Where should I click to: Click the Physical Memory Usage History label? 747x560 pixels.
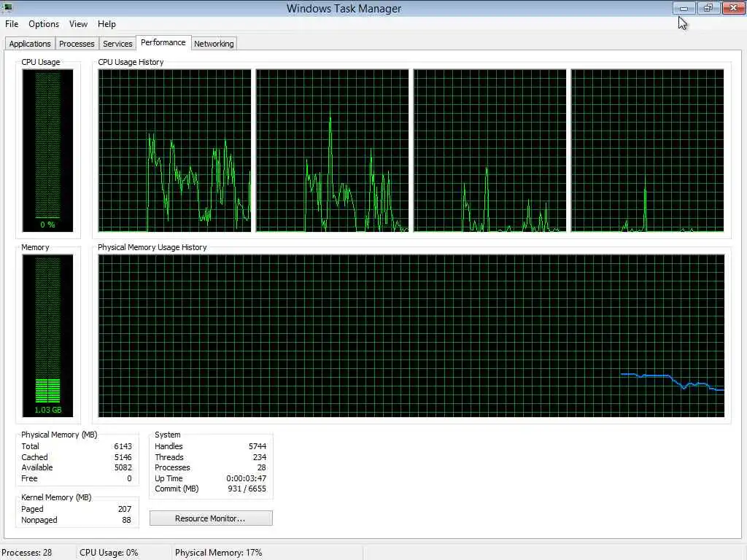pyautogui.click(x=152, y=247)
